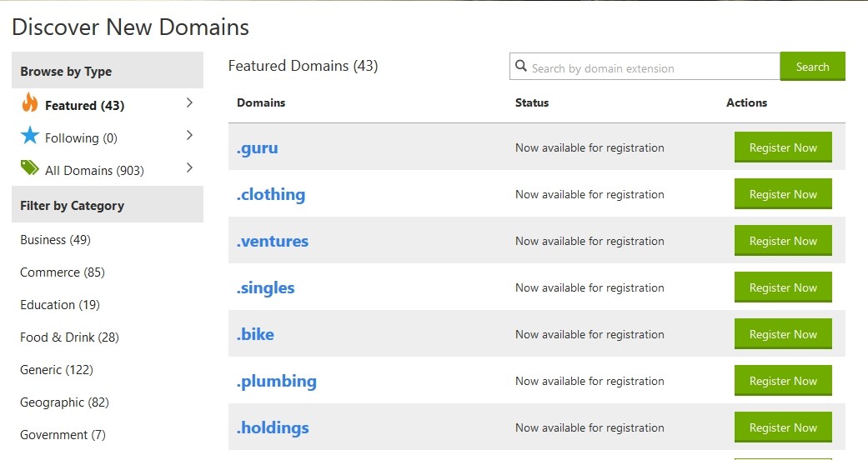Show Geographic (82) domains
Viewport: 868px width, 460px height.
(64, 402)
